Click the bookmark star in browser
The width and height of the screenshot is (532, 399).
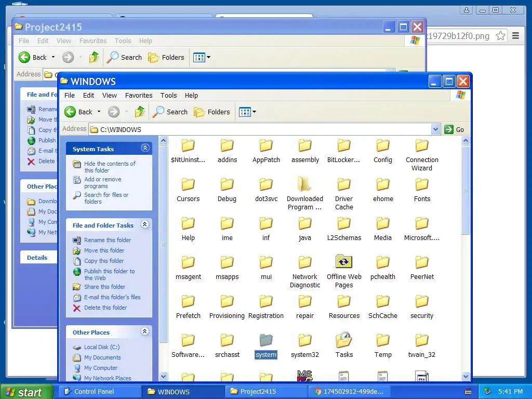500,36
